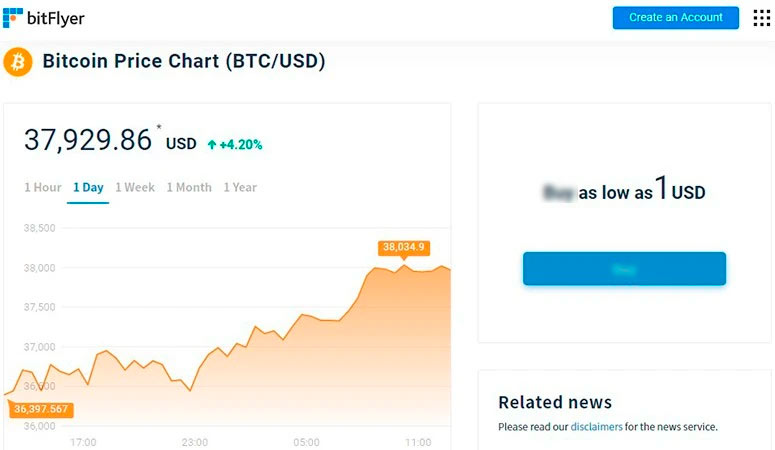Screen dimensions: 775x450
Task: Click the orange Bitcoin coin icon
Action: (x=18, y=62)
